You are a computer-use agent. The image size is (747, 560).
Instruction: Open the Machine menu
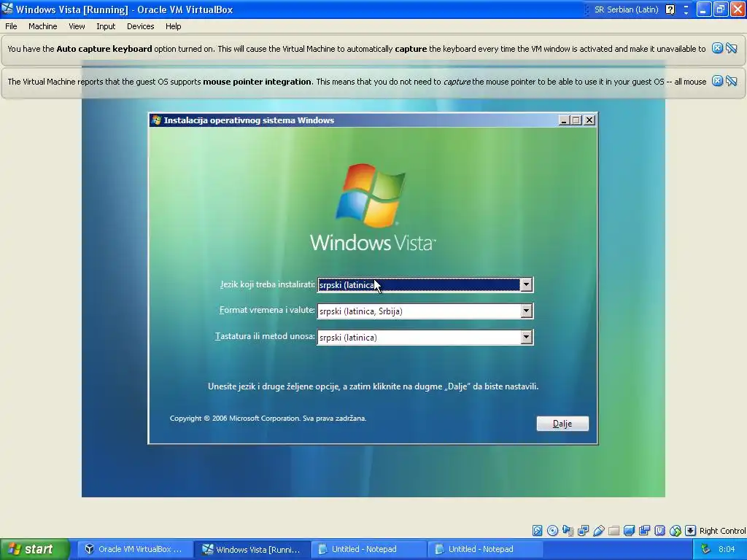[43, 26]
